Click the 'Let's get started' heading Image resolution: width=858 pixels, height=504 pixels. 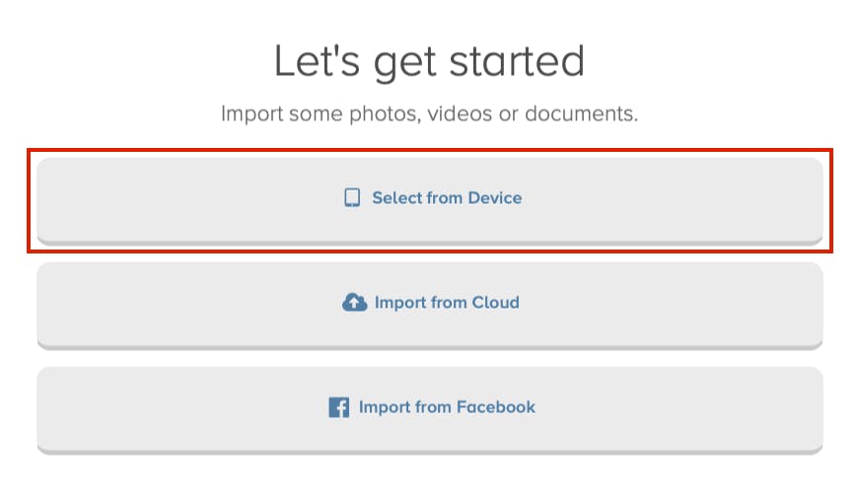pyautogui.click(x=430, y=61)
